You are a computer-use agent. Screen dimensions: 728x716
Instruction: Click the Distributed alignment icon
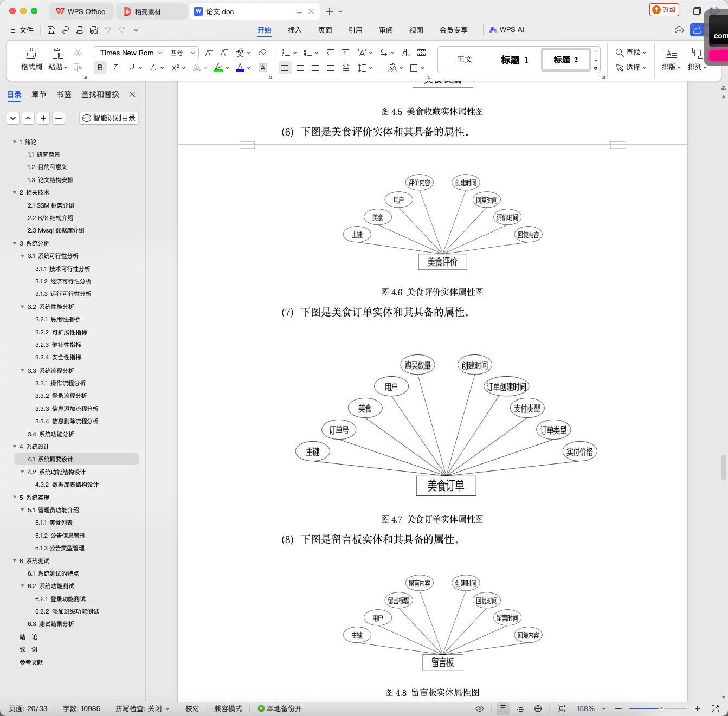tap(345, 68)
